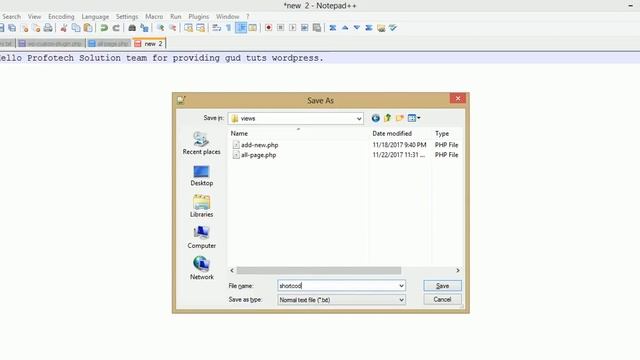640x360 pixels.
Task: Click the Up One Level folder icon
Action: point(387,118)
